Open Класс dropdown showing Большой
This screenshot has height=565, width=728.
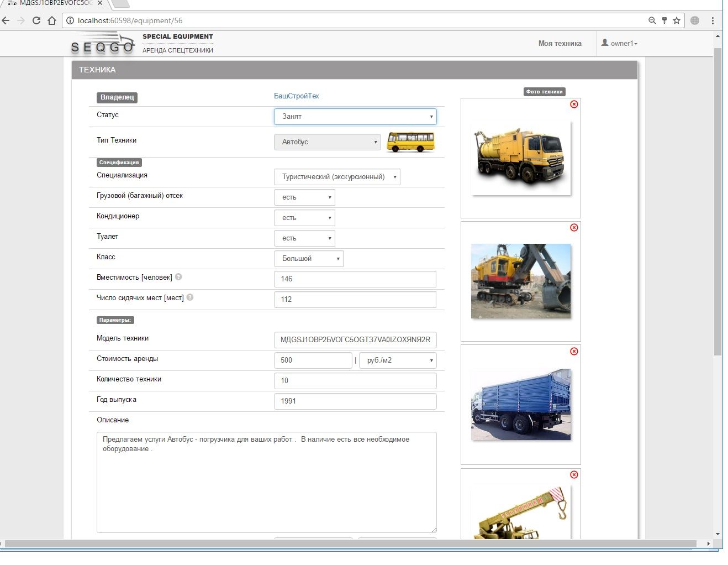coord(308,259)
